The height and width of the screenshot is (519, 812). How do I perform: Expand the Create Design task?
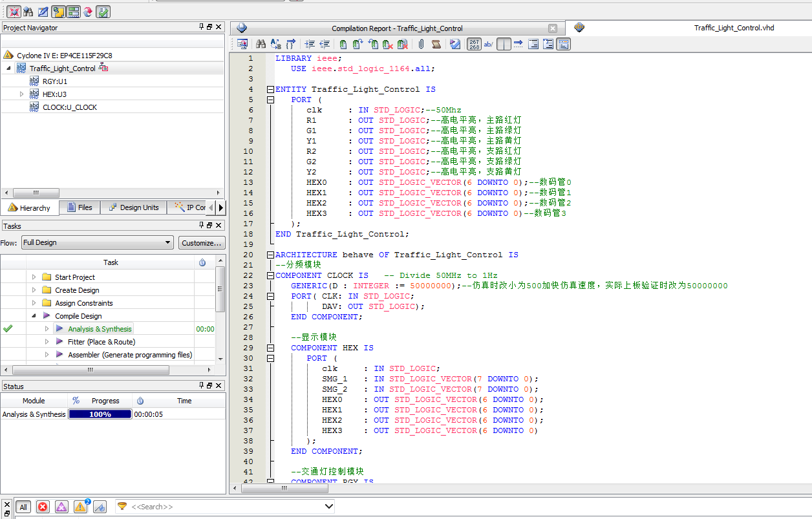click(34, 290)
